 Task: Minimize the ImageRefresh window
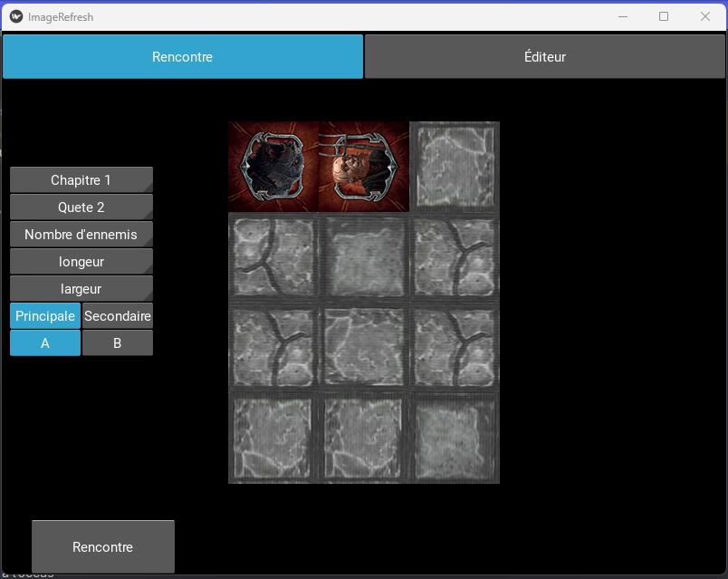click(x=623, y=16)
